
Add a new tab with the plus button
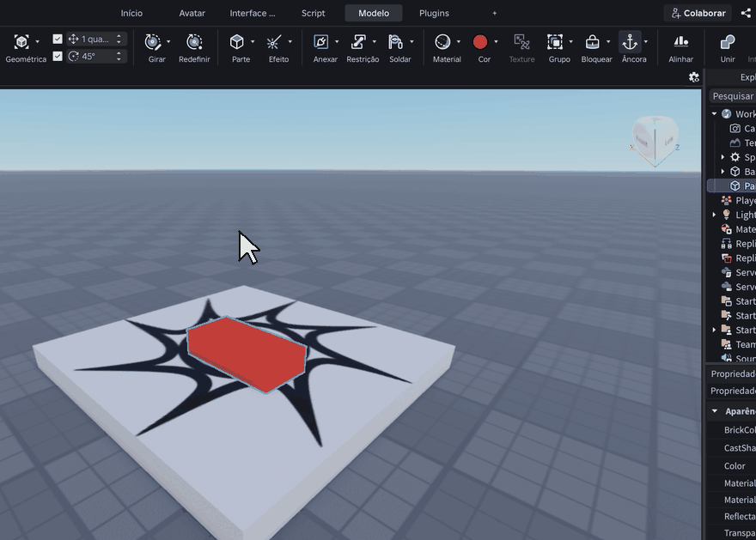[494, 13]
